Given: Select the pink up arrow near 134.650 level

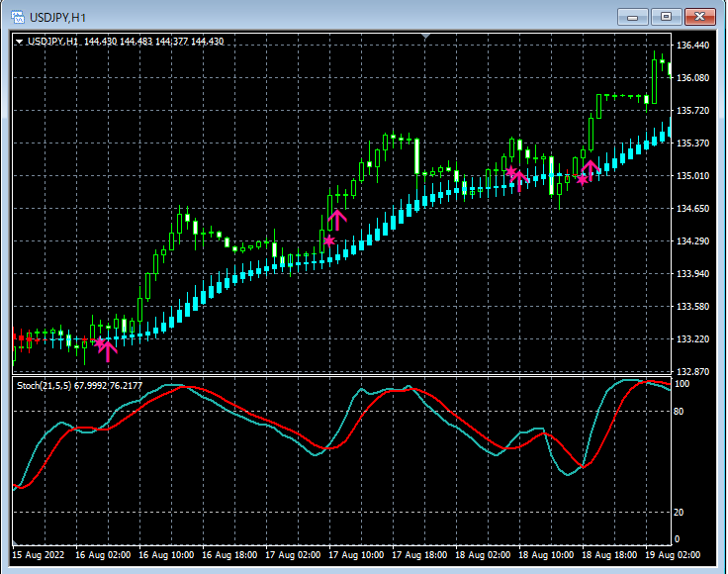Looking at the screenshot, I should coord(337,219).
